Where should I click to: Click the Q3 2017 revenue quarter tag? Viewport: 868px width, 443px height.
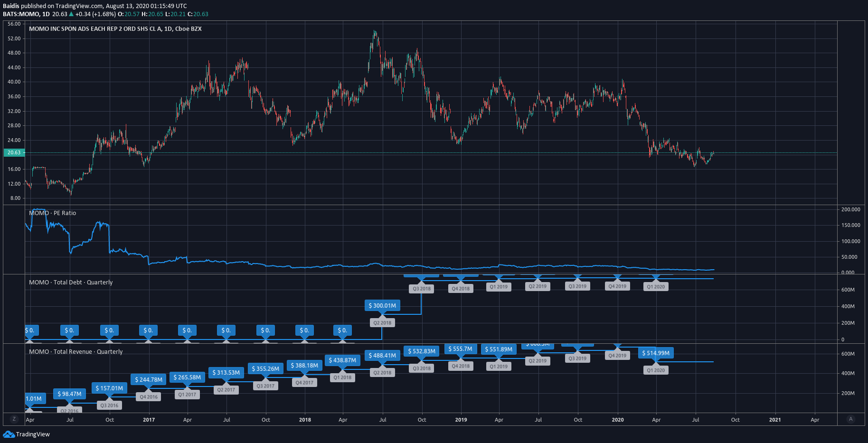[x=265, y=386]
